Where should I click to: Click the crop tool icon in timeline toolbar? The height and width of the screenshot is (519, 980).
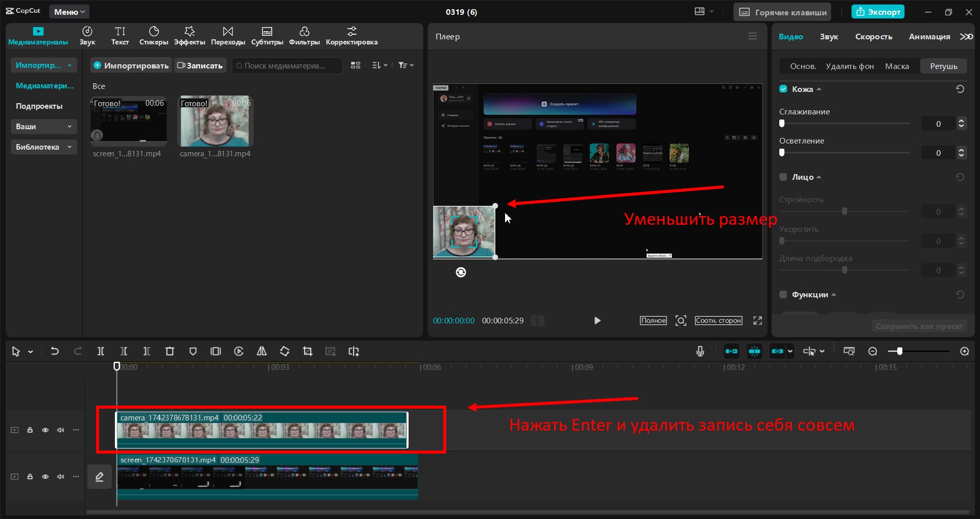click(307, 351)
